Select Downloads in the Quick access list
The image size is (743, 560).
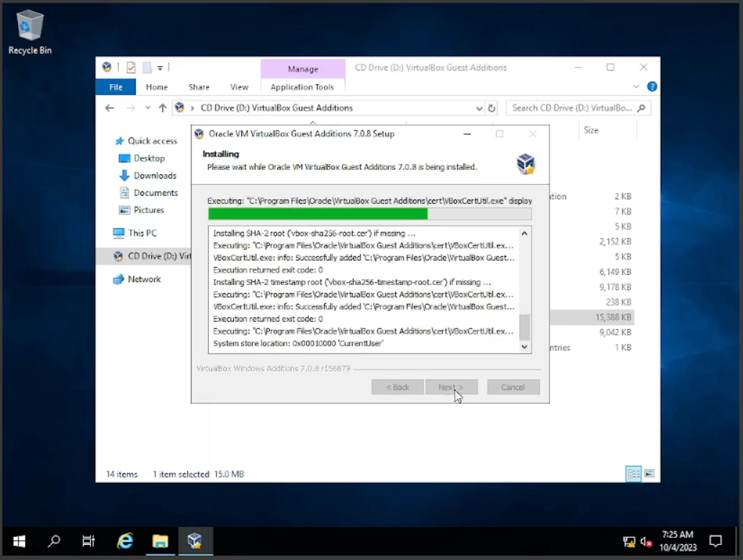pyautogui.click(x=154, y=176)
